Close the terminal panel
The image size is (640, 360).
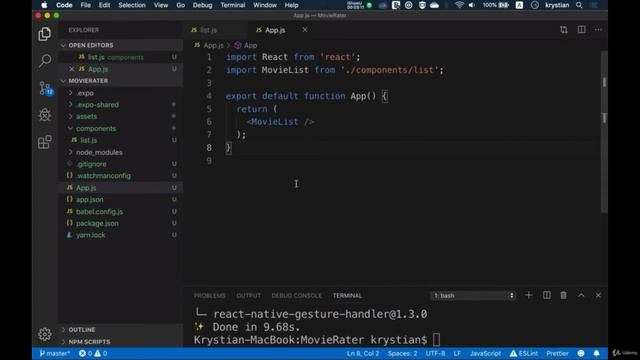pos(598,295)
